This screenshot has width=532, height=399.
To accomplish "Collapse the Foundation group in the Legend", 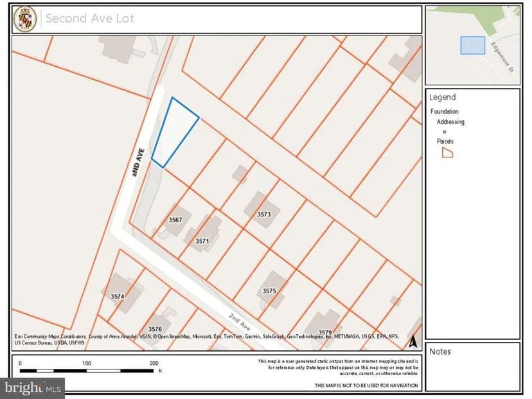I will click(443, 111).
